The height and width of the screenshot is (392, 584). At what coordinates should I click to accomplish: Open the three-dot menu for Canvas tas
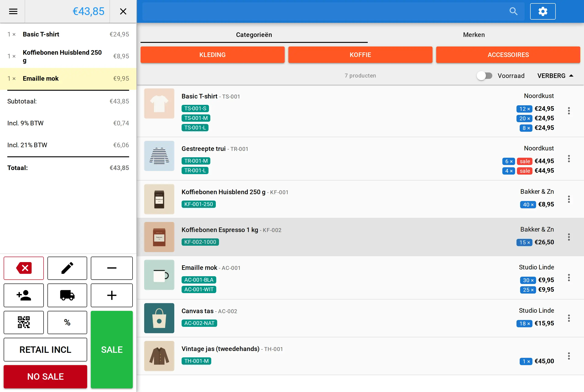pyautogui.click(x=569, y=318)
